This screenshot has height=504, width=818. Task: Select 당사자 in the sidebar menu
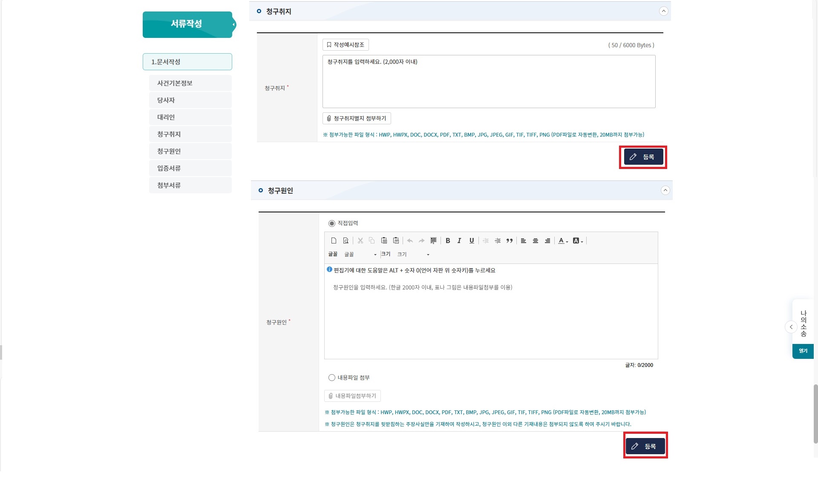tap(190, 100)
